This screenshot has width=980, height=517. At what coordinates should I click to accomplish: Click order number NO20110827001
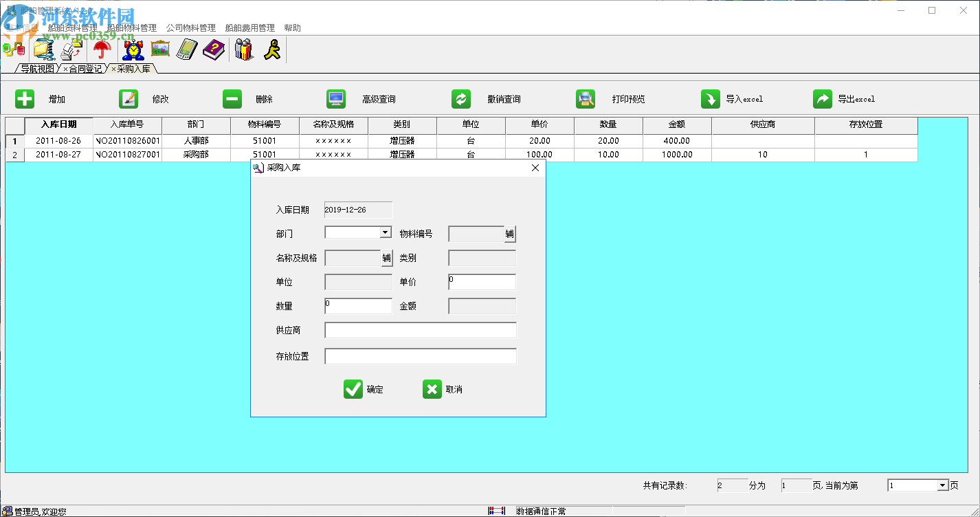(x=128, y=155)
